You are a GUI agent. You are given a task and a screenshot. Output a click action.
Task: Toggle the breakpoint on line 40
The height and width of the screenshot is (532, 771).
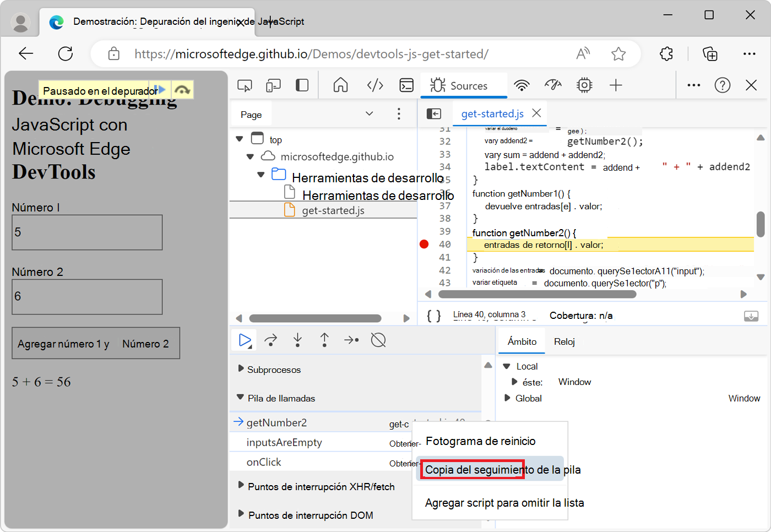point(424,245)
